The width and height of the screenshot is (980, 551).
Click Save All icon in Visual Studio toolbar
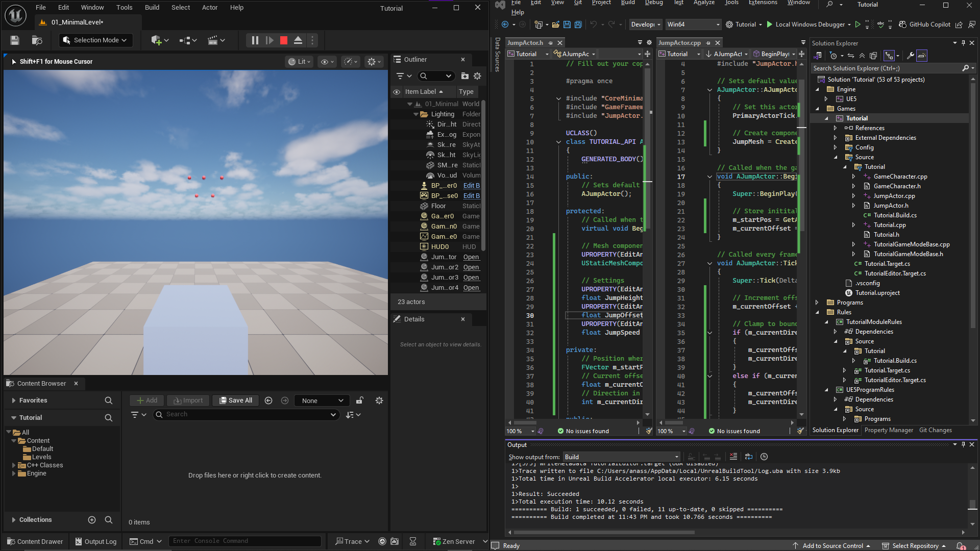point(578,24)
